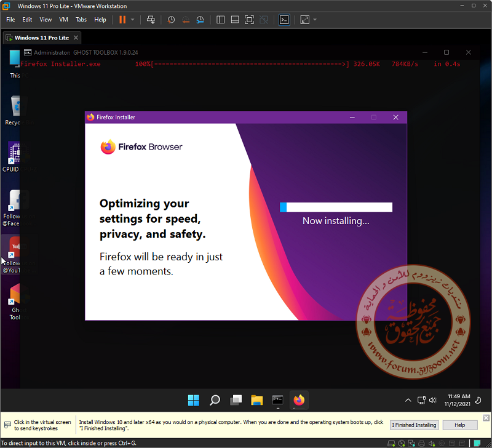Image resolution: width=492 pixels, height=448 pixels.
Task: Open the Edit menu
Action: (x=27, y=20)
